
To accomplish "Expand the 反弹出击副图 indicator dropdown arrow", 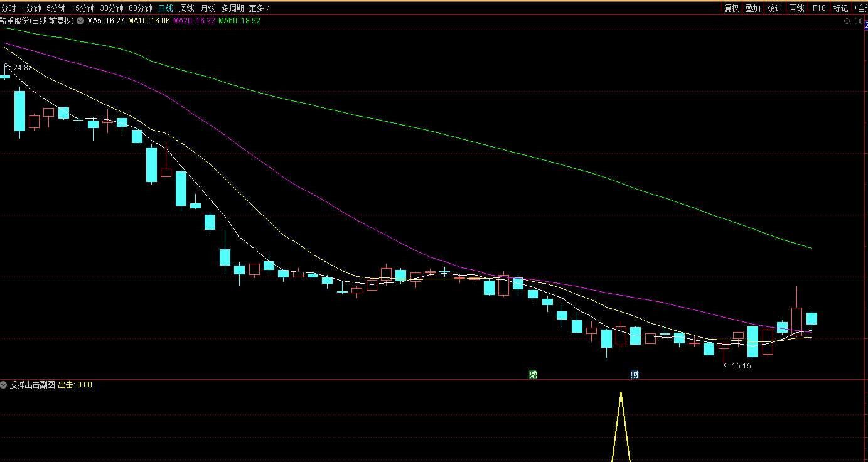I will click(4, 385).
